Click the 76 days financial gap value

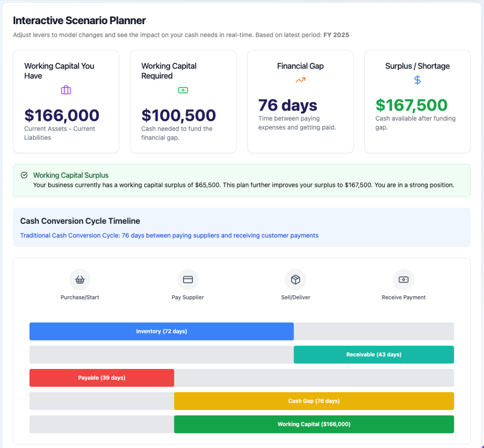(288, 105)
